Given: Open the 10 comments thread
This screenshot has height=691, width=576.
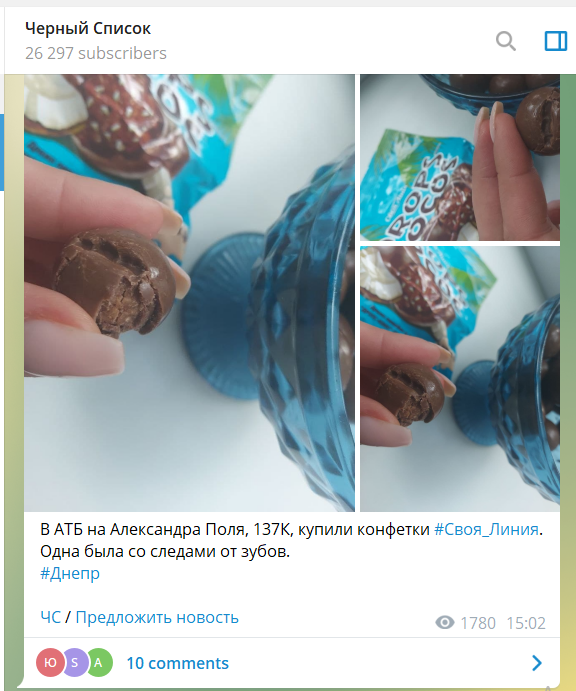Looking at the screenshot, I should coord(178,663).
